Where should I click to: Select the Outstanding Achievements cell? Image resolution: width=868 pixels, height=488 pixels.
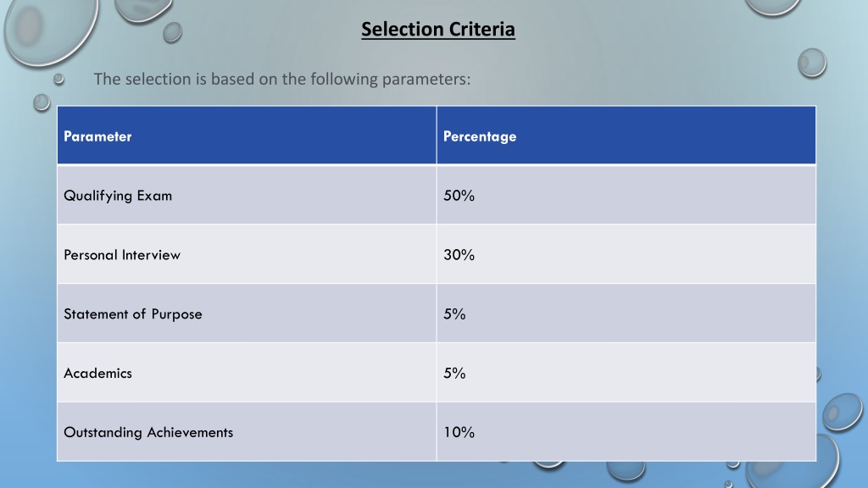247,431
